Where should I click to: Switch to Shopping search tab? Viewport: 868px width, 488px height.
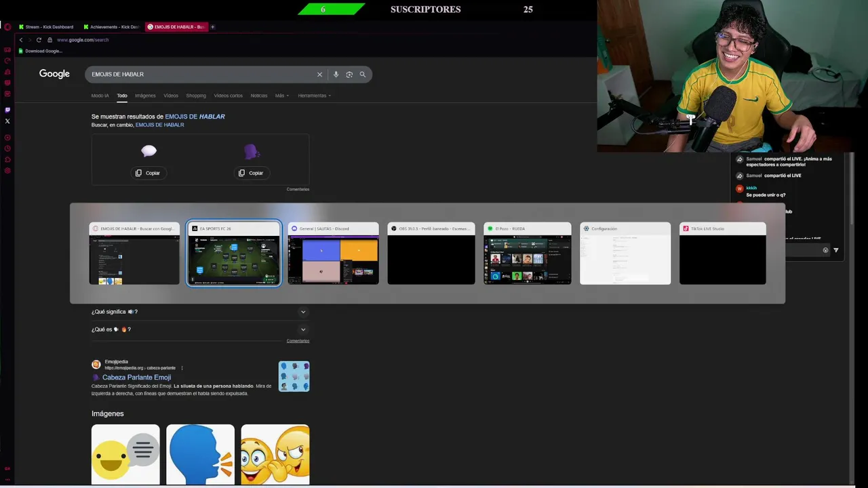pos(196,96)
